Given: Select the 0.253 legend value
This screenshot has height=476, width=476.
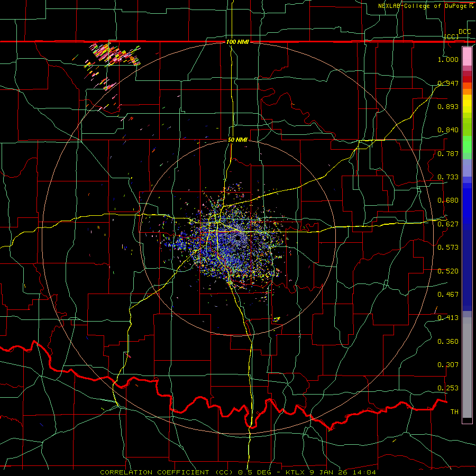Looking at the screenshot, I should 448,388.
